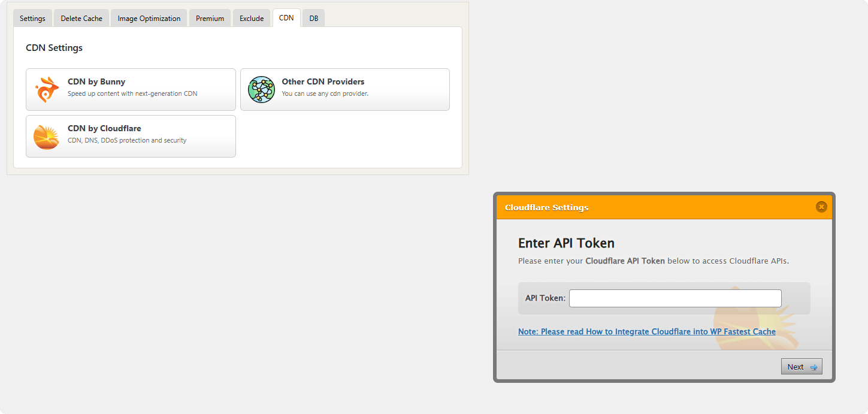
Task: Select the Exclude tab
Action: click(x=252, y=18)
